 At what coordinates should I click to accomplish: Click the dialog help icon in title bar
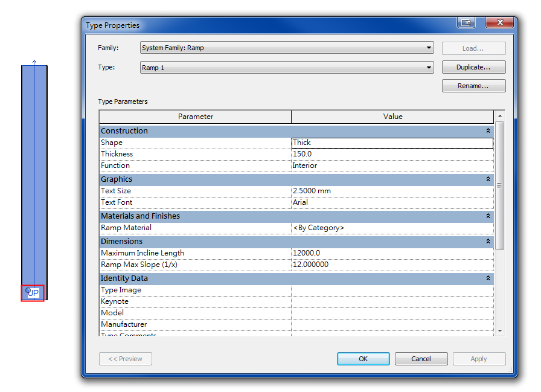coord(466,23)
